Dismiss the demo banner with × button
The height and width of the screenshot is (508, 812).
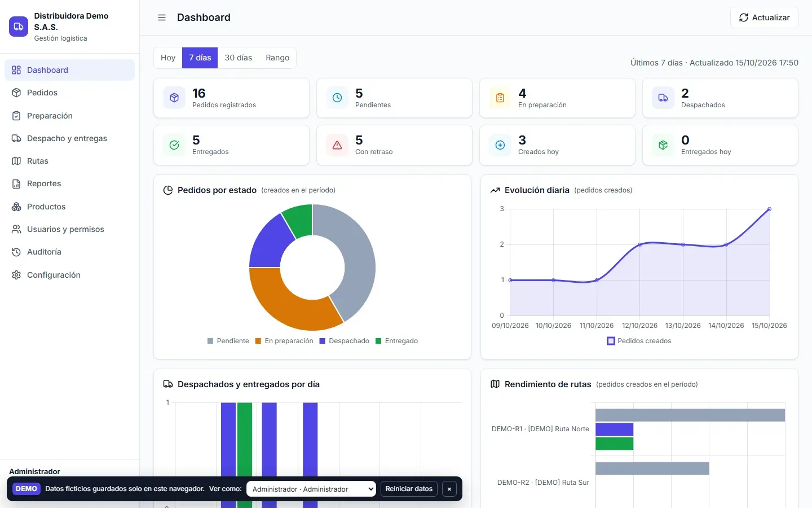tap(449, 489)
